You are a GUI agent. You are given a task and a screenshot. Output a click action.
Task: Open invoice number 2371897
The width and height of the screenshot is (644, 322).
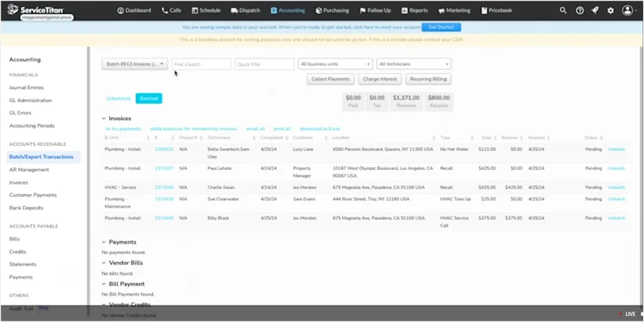click(x=164, y=168)
